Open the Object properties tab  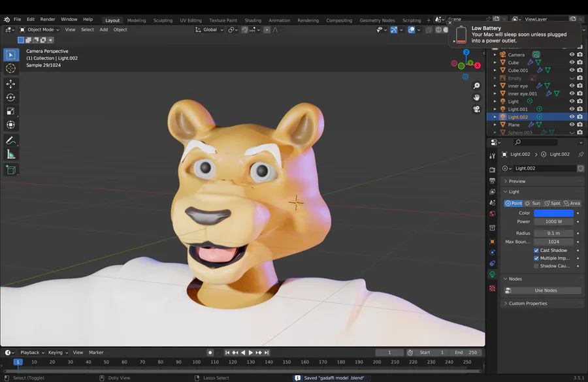click(x=493, y=242)
